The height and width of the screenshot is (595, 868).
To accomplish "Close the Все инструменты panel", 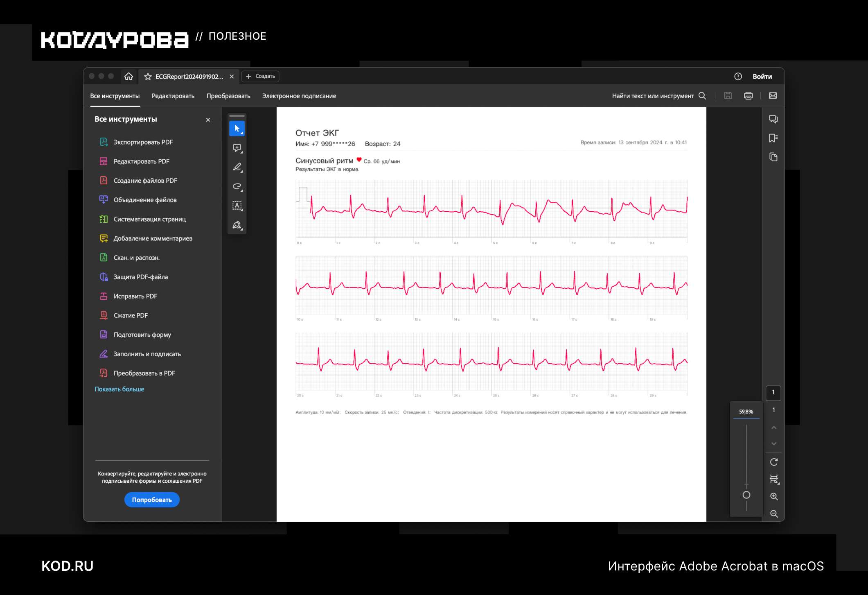I will (x=208, y=120).
